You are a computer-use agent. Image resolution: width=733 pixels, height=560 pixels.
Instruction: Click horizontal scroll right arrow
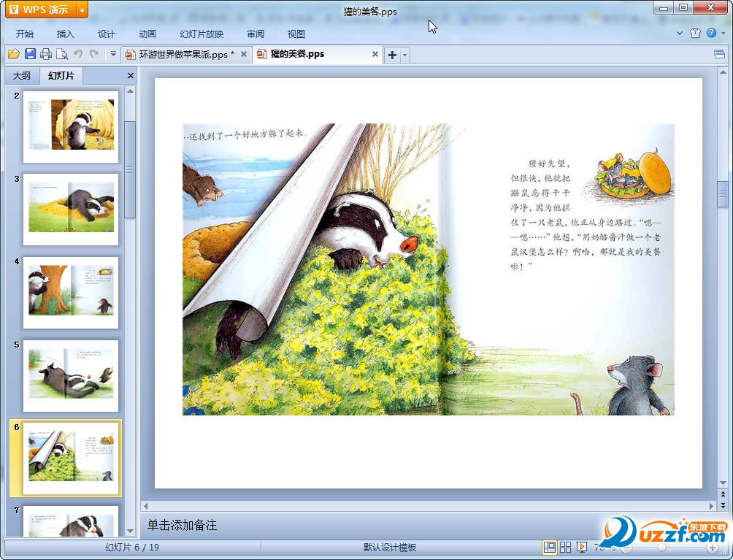(x=712, y=506)
